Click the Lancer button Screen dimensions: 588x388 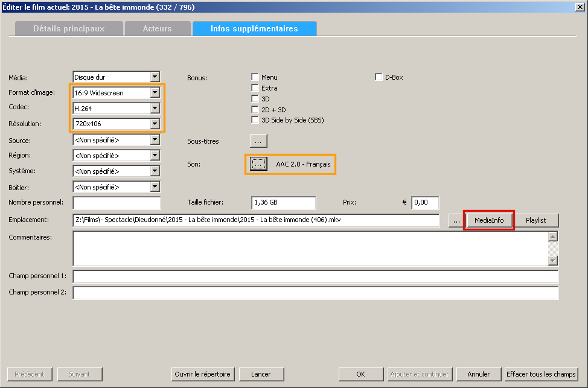tap(261, 374)
